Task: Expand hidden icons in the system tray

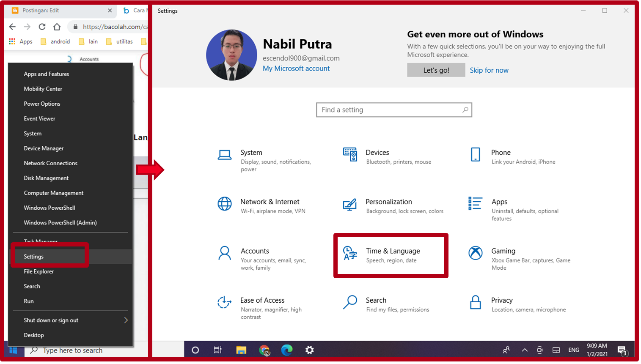Action: (x=524, y=350)
